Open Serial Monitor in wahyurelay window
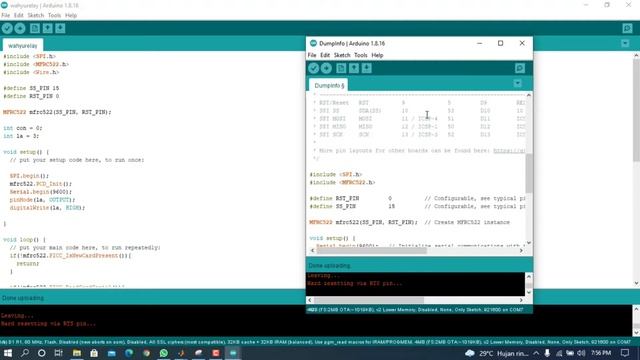Image resolution: width=640 pixels, height=360 pixels. tap(627, 28)
